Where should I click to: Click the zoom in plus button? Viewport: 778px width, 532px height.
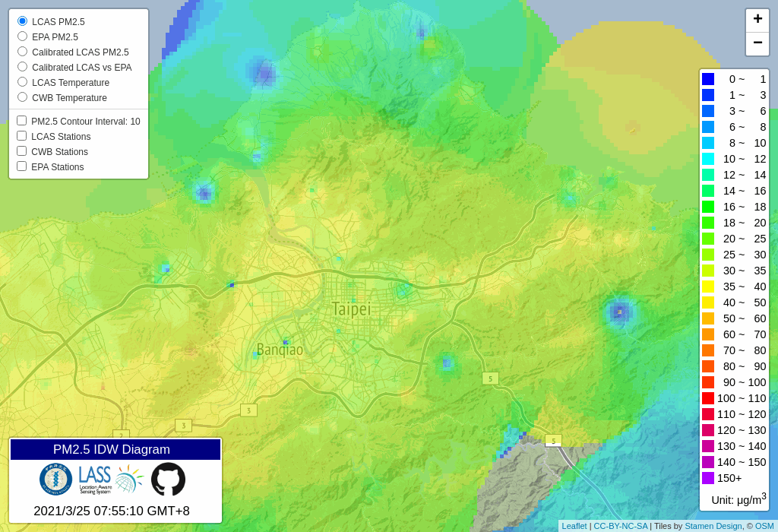[757, 20]
